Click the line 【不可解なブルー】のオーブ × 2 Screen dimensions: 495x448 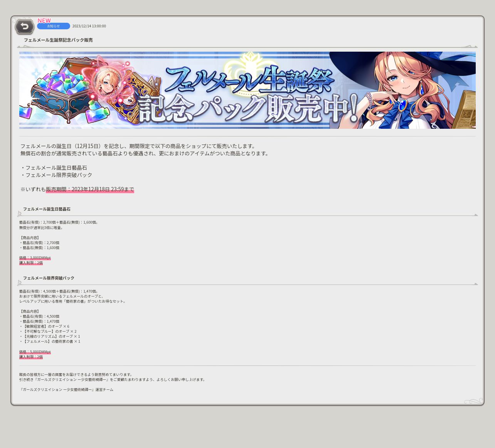pos(48,332)
